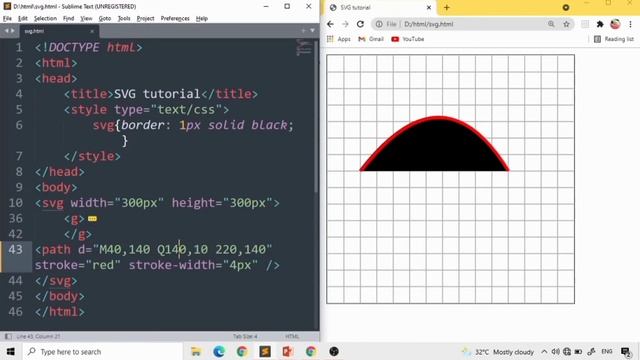Open Sublime Text from taskbar
This screenshot has height=360, width=640.
coord(265,351)
